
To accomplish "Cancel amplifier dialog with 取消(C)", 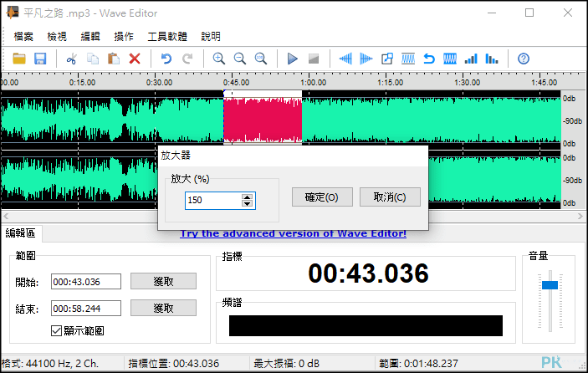I will point(390,197).
